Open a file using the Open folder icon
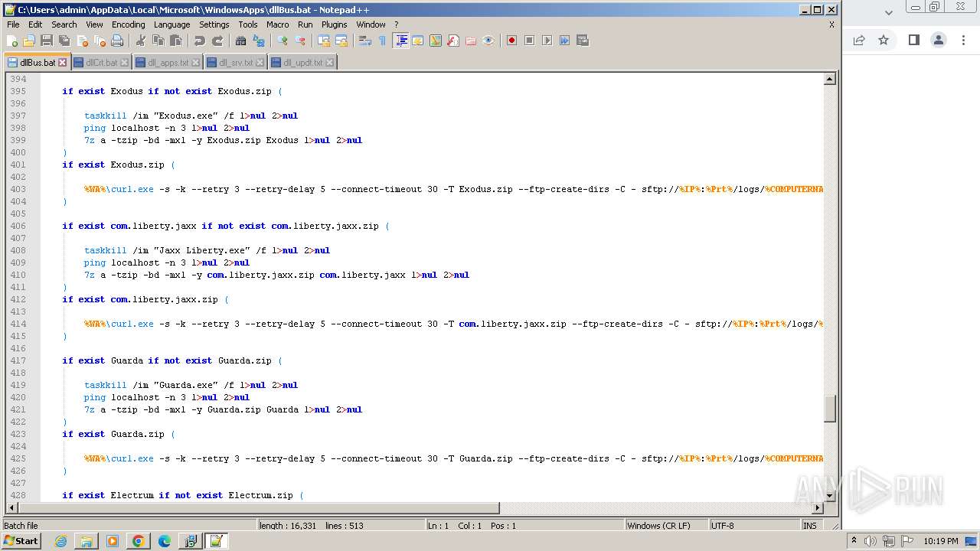Screen dimensions: 980x551 (29, 41)
